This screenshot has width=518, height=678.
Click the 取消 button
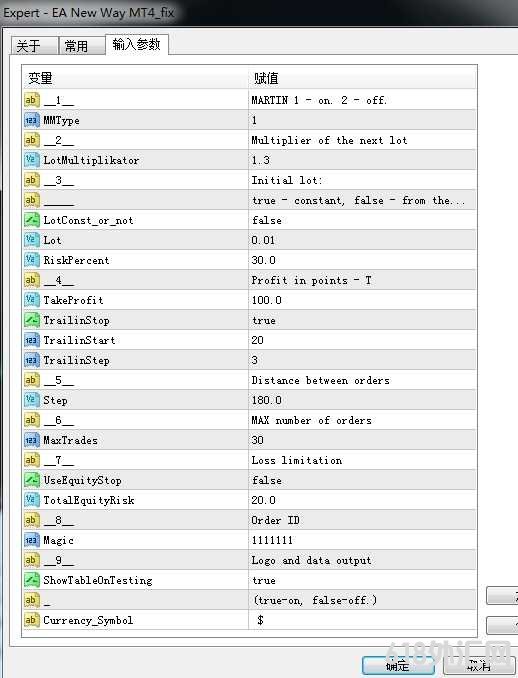click(x=479, y=665)
